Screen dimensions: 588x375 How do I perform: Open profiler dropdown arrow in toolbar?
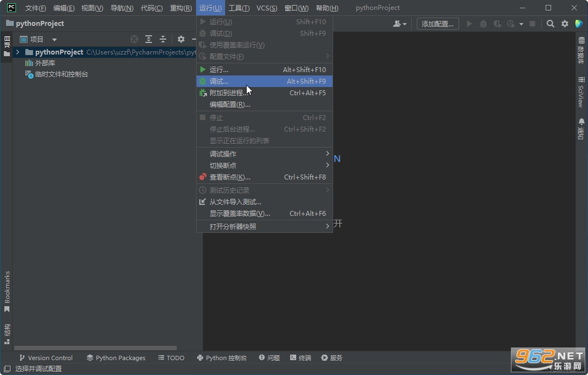pyautogui.click(x=521, y=24)
